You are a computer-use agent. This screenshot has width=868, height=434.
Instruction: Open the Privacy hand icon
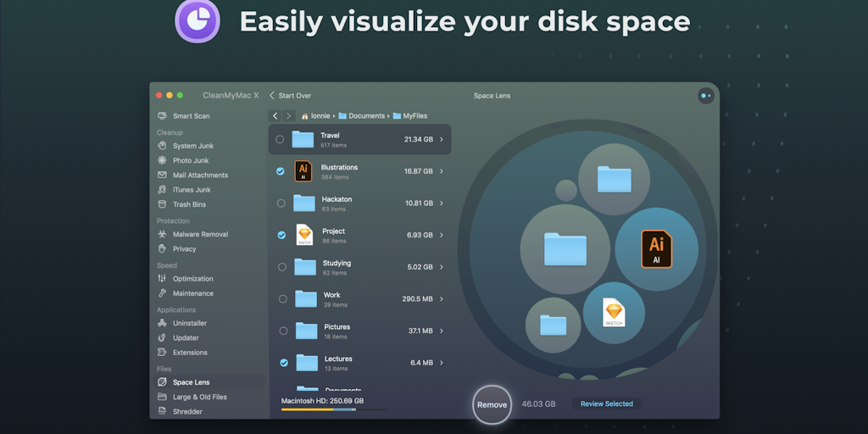click(x=162, y=248)
